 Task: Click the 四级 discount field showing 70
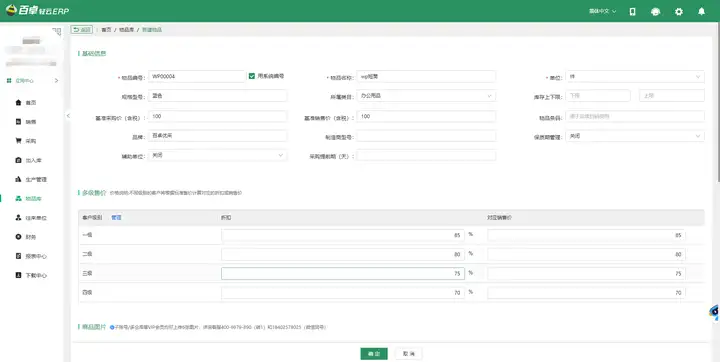[x=343, y=293]
